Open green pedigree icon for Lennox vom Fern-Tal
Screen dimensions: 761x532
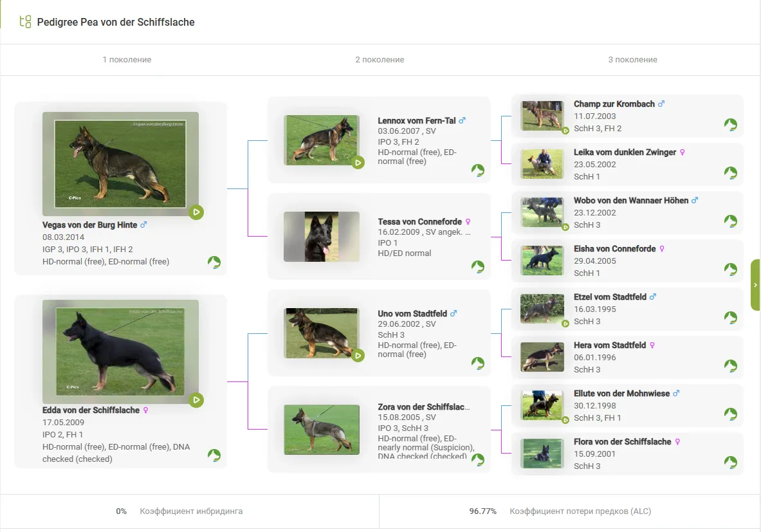click(477, 170)
